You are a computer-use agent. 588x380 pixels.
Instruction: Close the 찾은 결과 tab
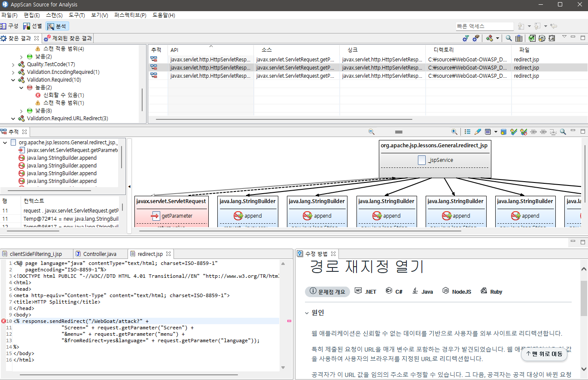pyautogui.click(x=37, y=38)
